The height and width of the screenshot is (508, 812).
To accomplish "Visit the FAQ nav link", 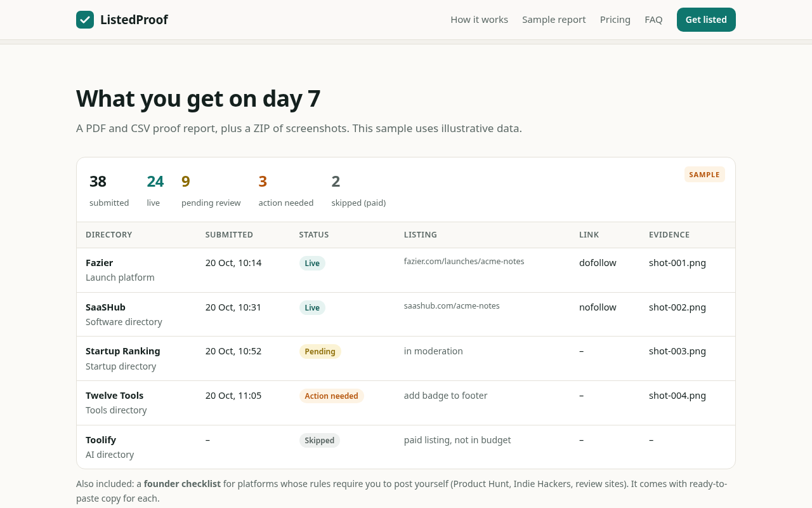I will (x=653, y=20).
